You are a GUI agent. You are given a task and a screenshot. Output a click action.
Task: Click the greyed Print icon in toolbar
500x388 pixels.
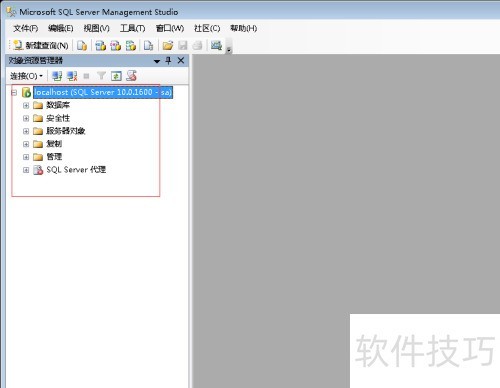[x=198, y=45]
